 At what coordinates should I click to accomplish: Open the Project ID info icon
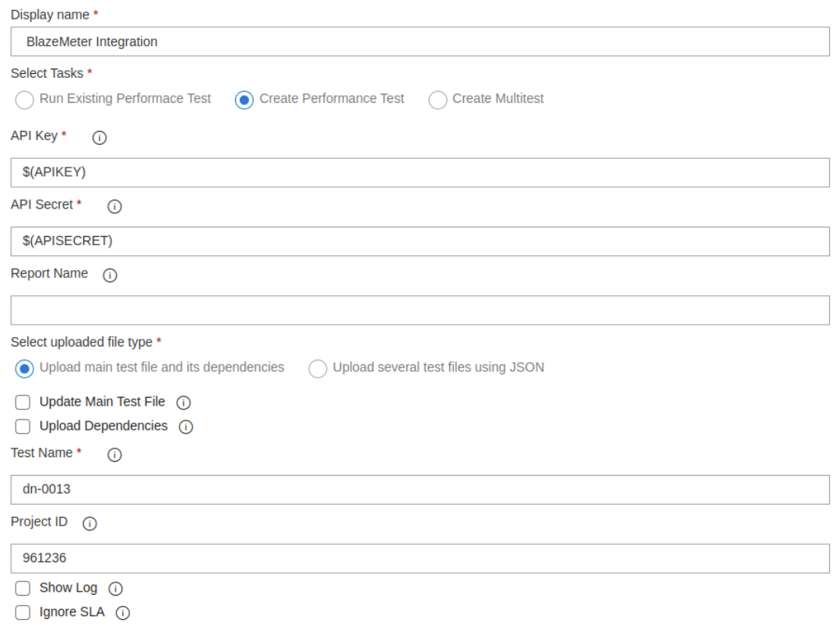pos(90,524)
